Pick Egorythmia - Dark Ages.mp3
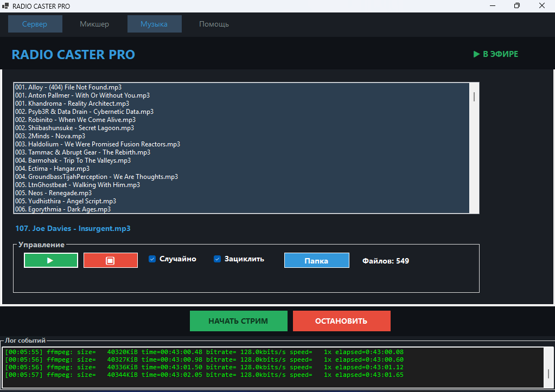The width and height of the screenshot is (555, 392). [63, 209]
